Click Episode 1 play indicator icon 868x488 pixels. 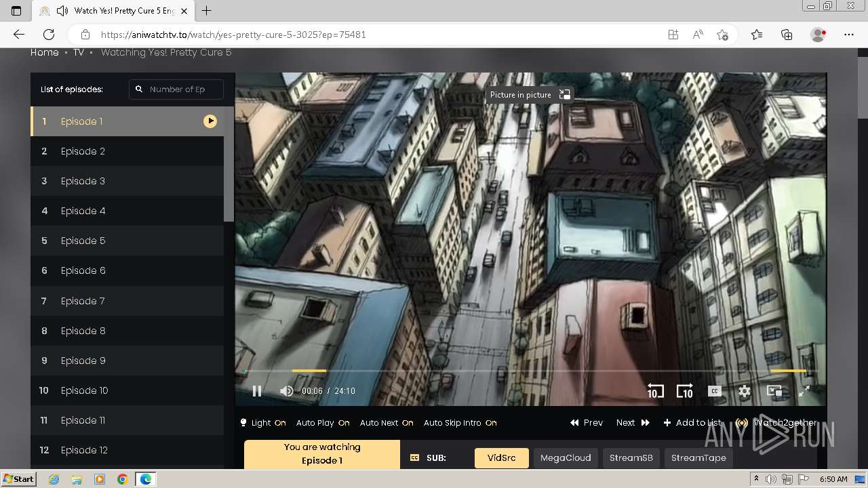point(210,121)
